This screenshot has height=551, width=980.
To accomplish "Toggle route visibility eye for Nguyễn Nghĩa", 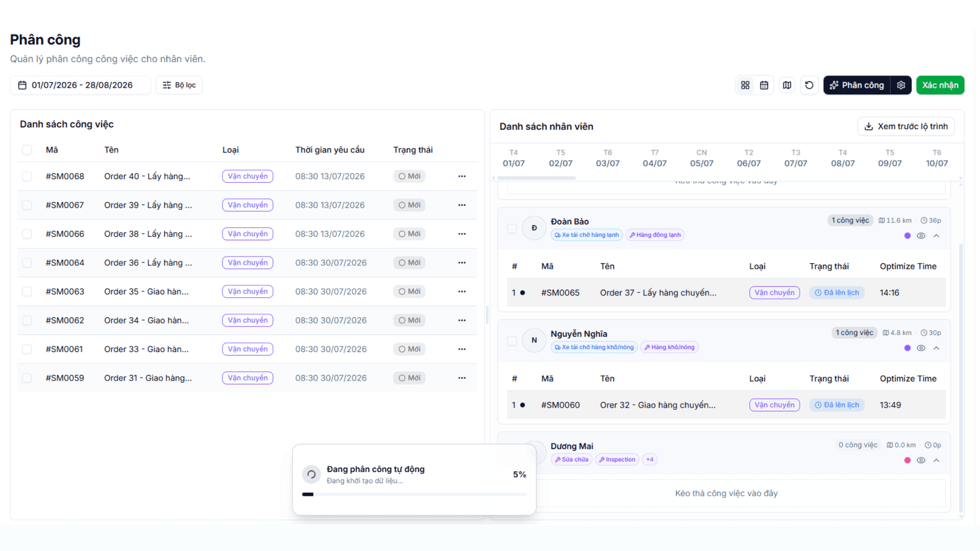I will [921, 348].
